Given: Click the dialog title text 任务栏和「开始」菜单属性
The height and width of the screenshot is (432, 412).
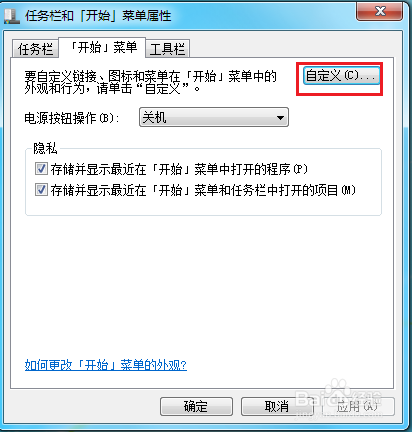Looking at the screenshot, I should pos(98,16).
